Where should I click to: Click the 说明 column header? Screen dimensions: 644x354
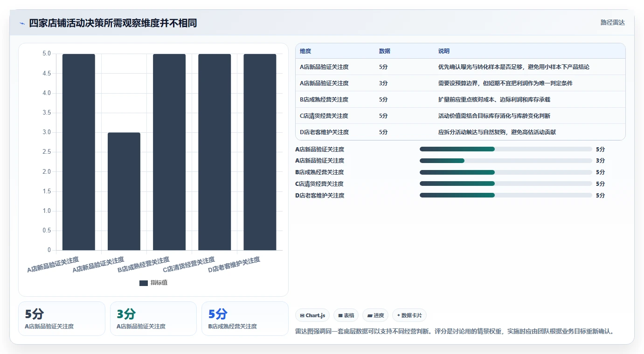[x=444, y=51]
